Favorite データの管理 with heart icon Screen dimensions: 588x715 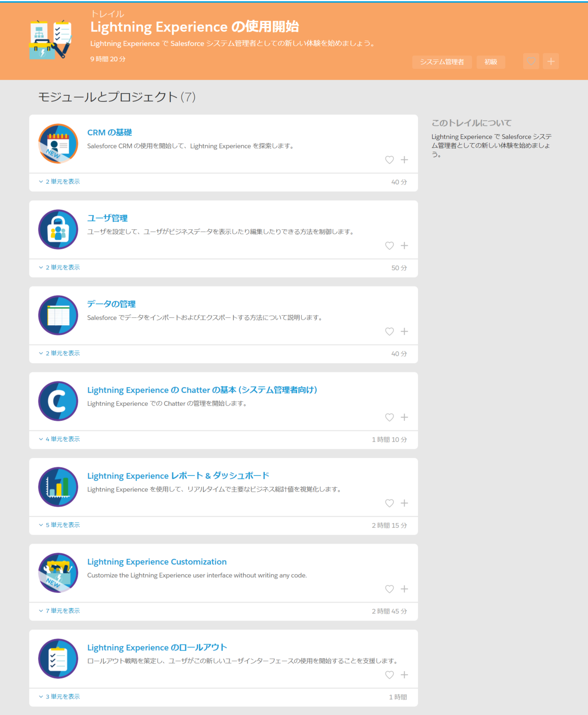click(389, 332)
